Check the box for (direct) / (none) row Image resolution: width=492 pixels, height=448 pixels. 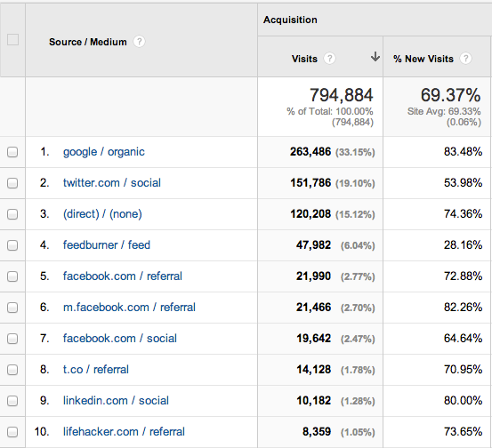[12, 214]
